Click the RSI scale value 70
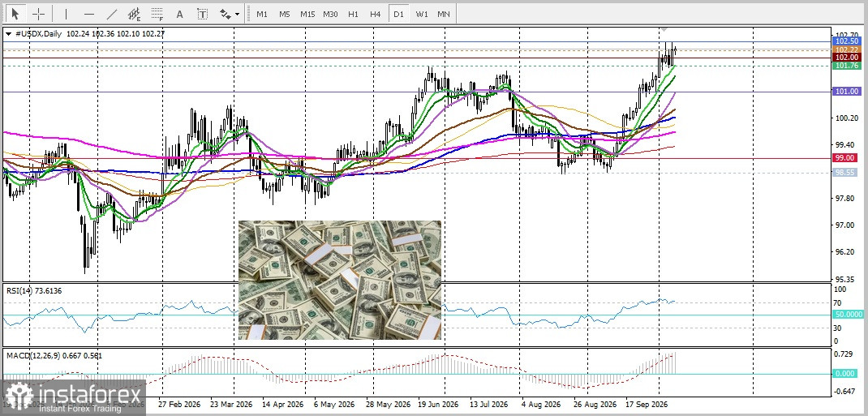This screenshot has width=868, height=416. click(838, 302)
